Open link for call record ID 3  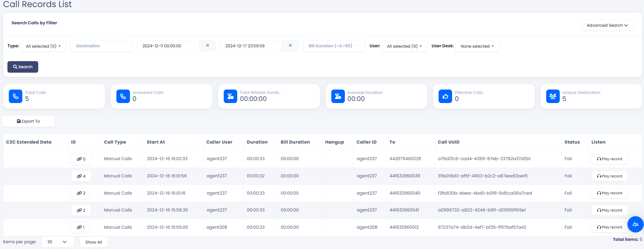[x=81, y=193]
